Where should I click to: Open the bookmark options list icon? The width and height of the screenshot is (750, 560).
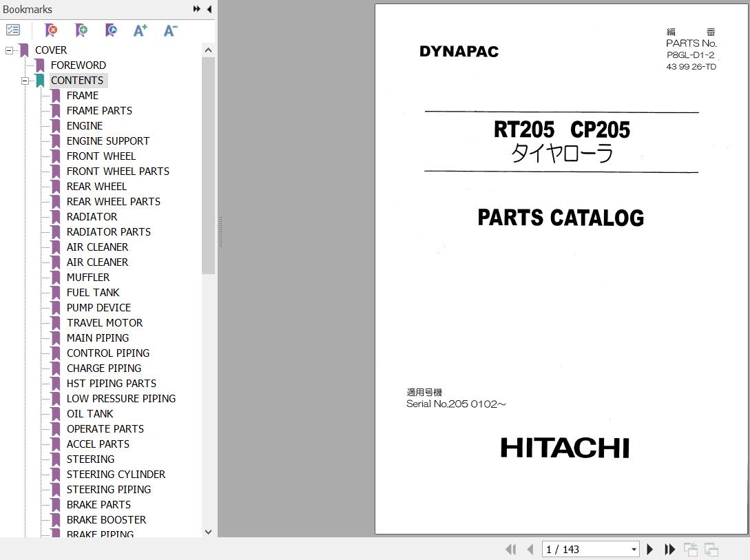(13, 30)
